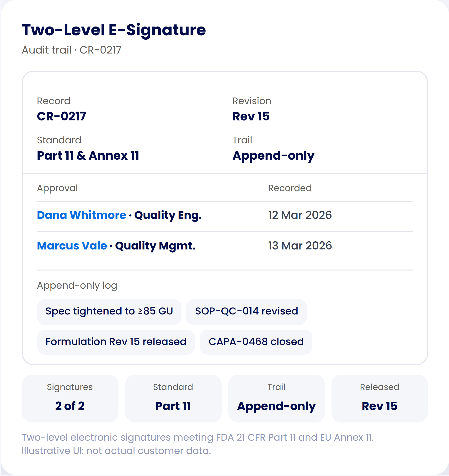Screen dimensions: 449x476
Task: Click the 'Append-only log' section label
Action: (77, 286)
